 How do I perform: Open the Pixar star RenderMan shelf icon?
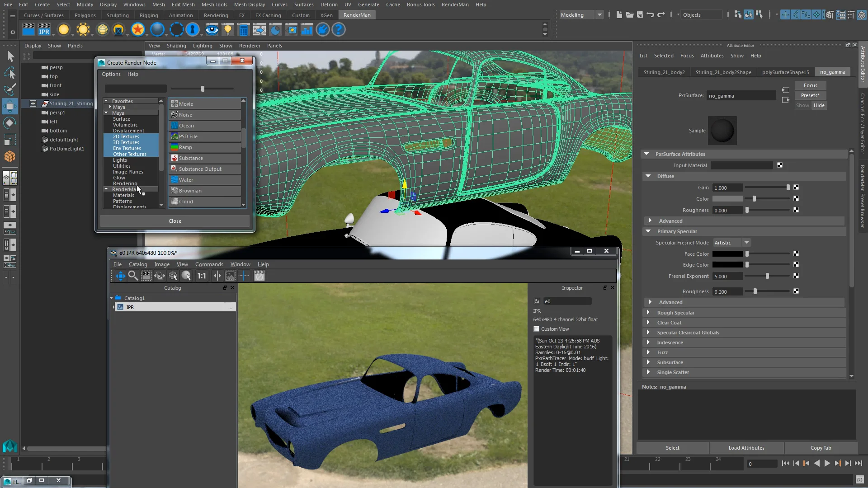[138, 29]
